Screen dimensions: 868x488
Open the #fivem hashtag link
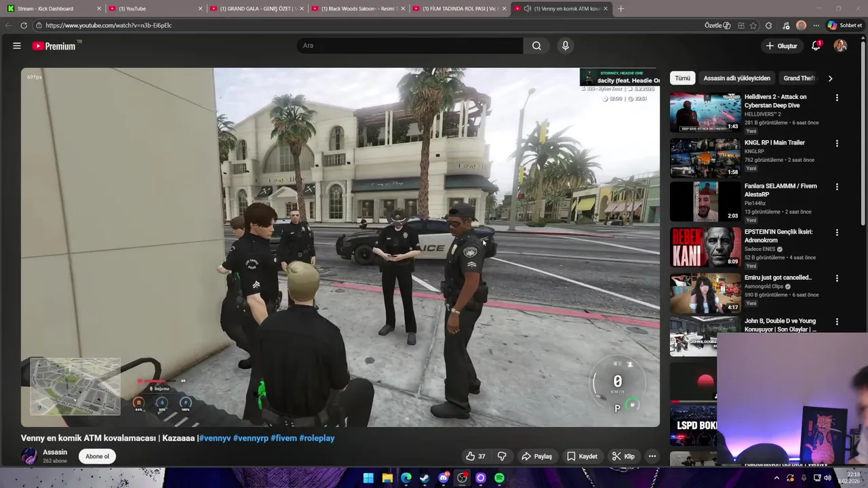click(x=283, y=438)
